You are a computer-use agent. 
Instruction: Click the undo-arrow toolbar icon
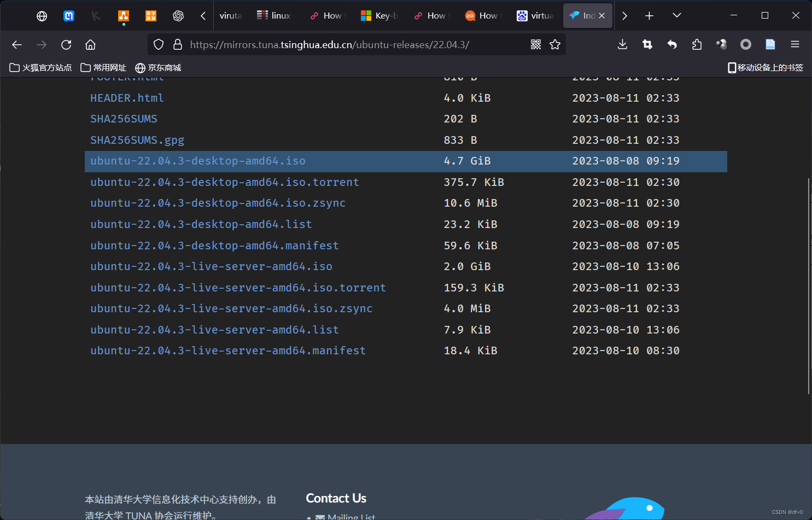point(671,44)
